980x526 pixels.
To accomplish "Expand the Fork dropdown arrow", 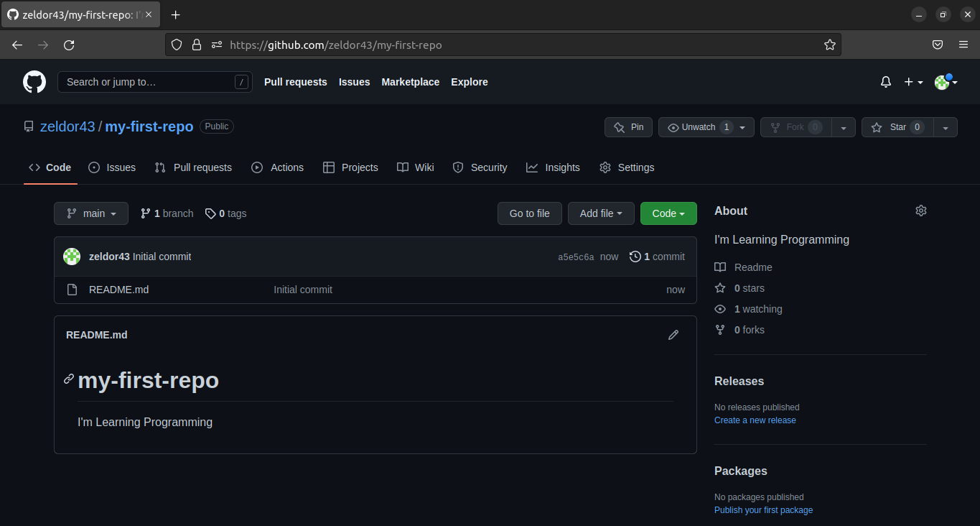I will tap(844, 127).
